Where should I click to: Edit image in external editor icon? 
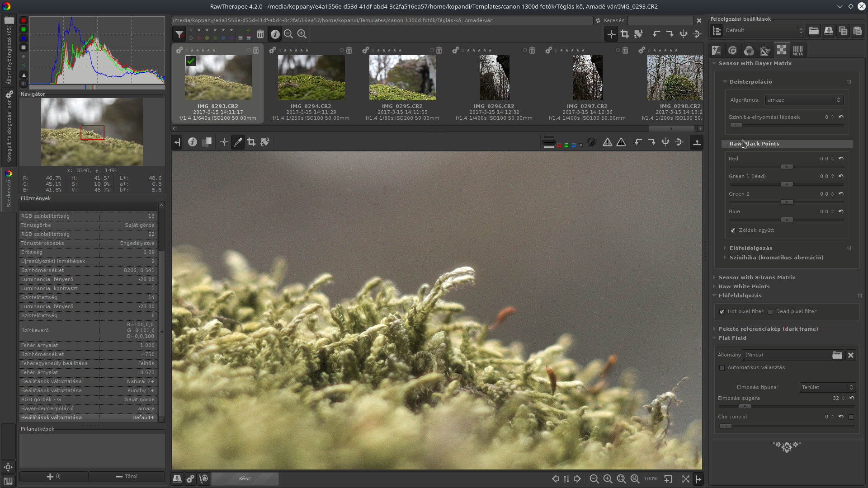pos(204,479)
